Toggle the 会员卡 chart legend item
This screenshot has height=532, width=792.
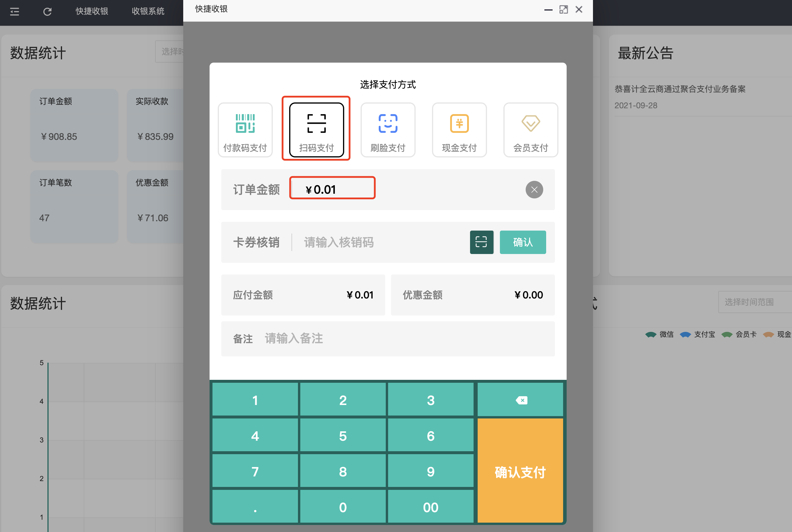tap(739, 334)
